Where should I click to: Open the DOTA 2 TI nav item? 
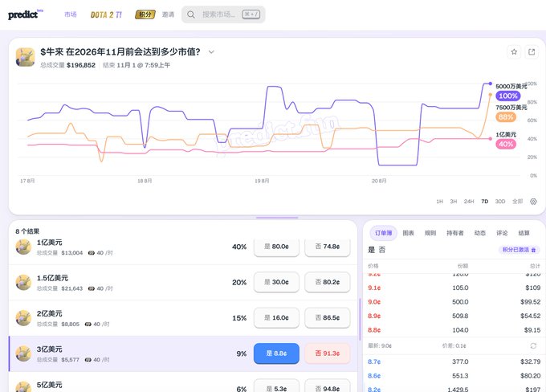pos(106,14)
